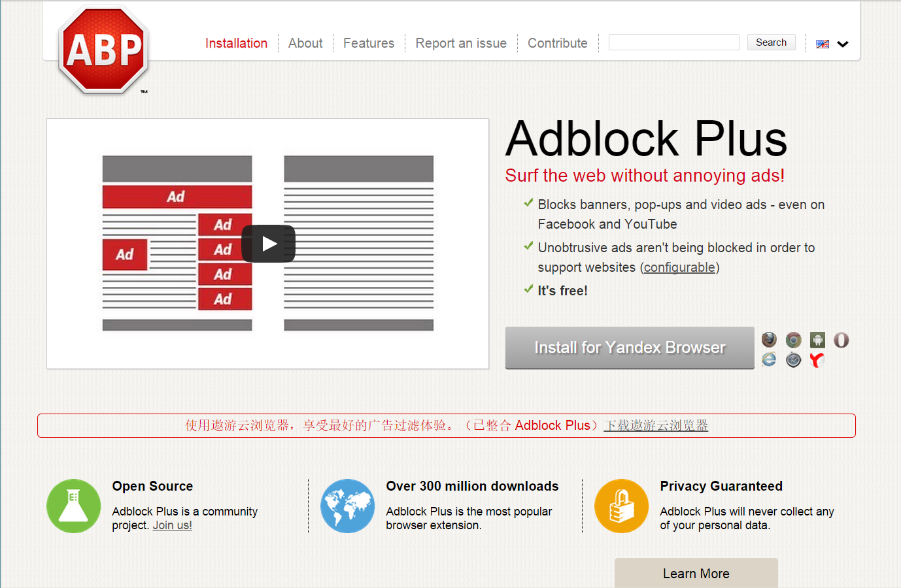Image resolution: width=901 pixels, height=588 pixels.
Task: Select the Yandex Browser icon
Action: coord(817,360)
